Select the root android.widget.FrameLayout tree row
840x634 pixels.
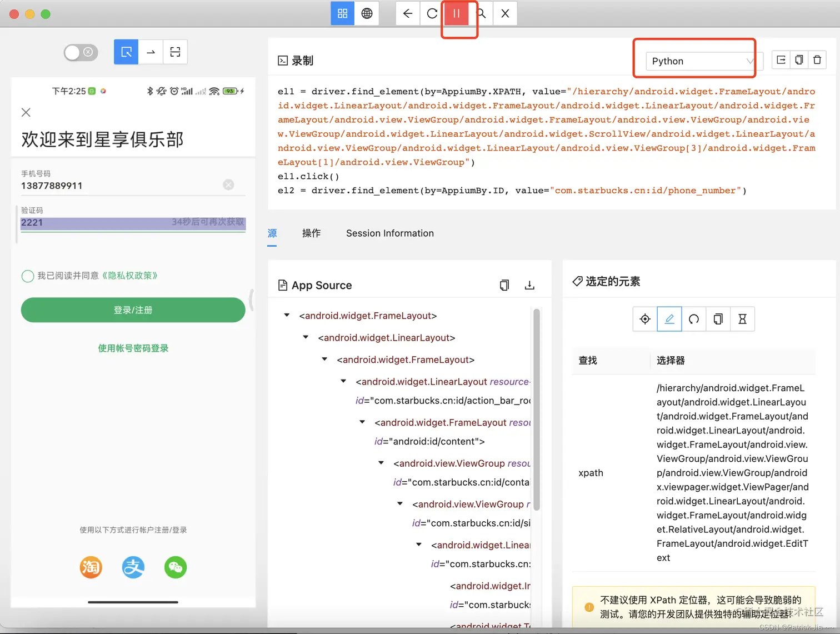(368, 316)
